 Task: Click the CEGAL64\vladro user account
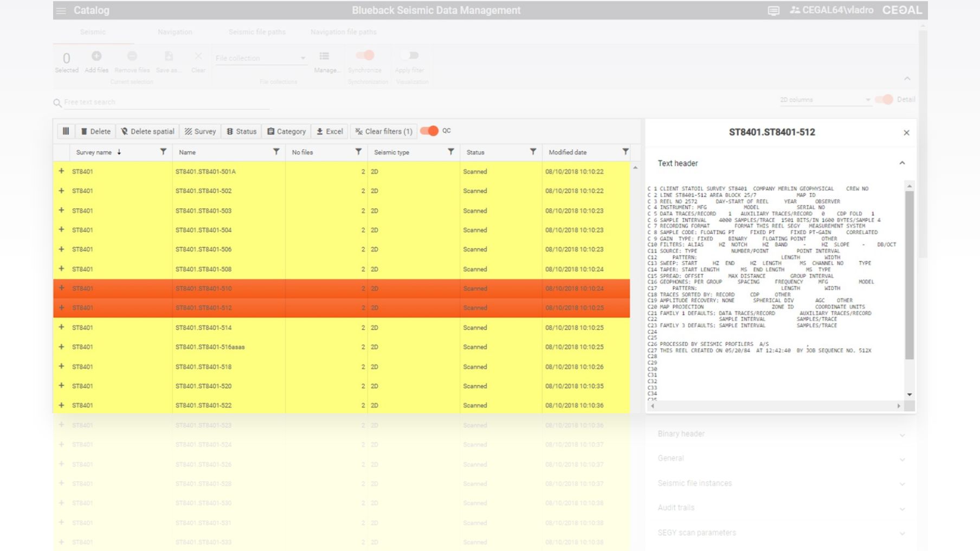pyautogui.click(x=831, y=10)
